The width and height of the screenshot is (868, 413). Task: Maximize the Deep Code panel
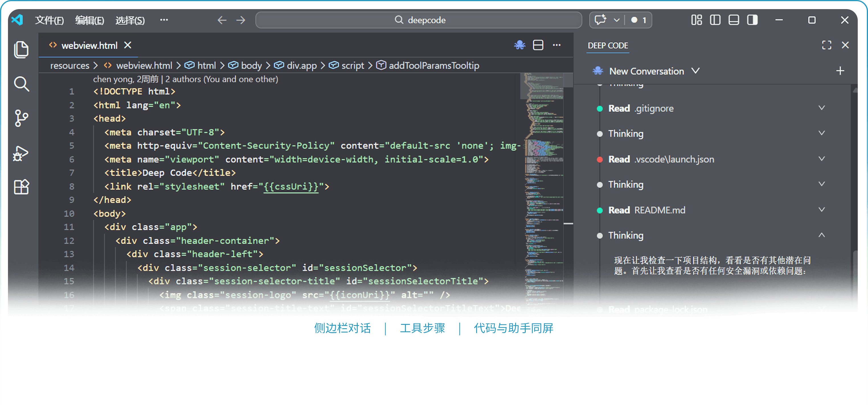tap(826, 45)
